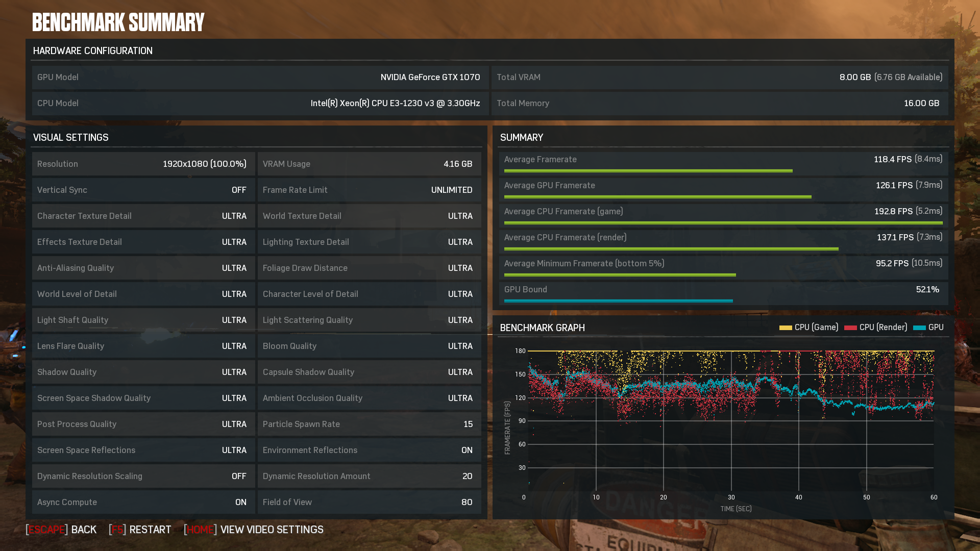The height and width of the screenshot is (551, 980).
Task: Click Average CPU Framerate (game) entry
Action: pos(723,216)
